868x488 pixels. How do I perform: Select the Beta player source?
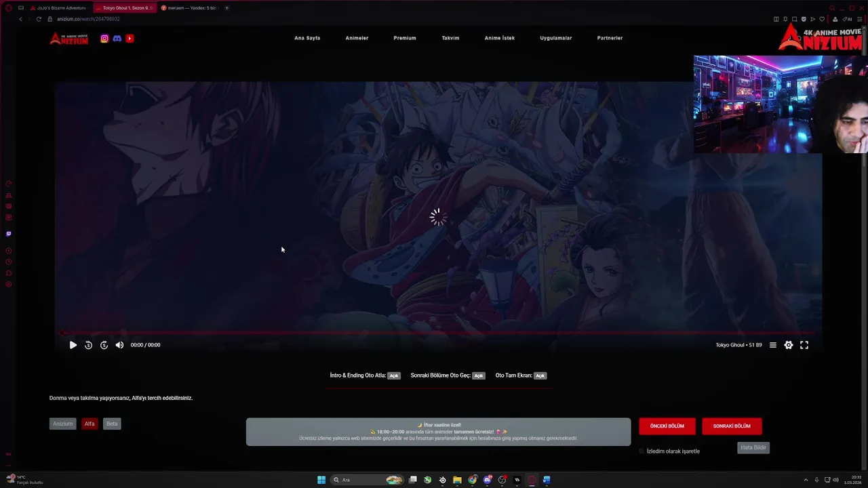[x=112, y=424]
